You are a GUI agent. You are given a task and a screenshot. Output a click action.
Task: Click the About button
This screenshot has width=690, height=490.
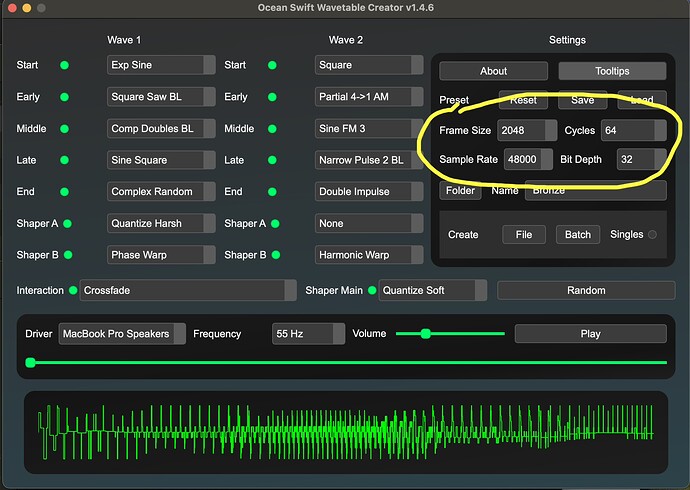tap(493, 71)
